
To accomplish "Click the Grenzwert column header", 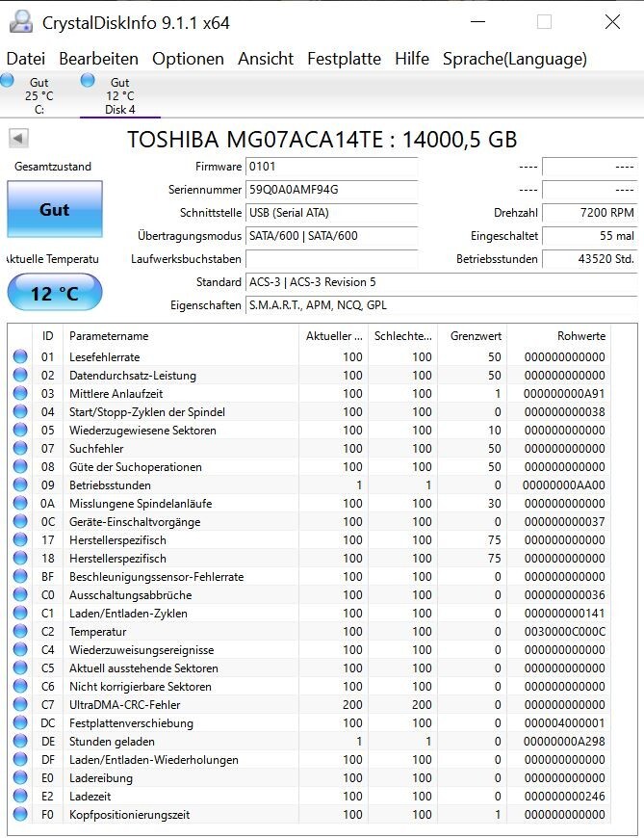I will [472, 335].
